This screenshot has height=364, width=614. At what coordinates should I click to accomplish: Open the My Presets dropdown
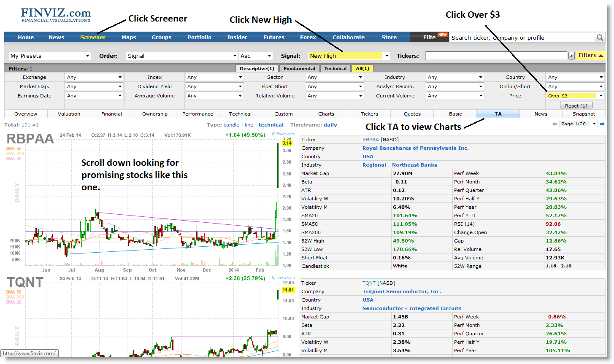click(50, 56)
